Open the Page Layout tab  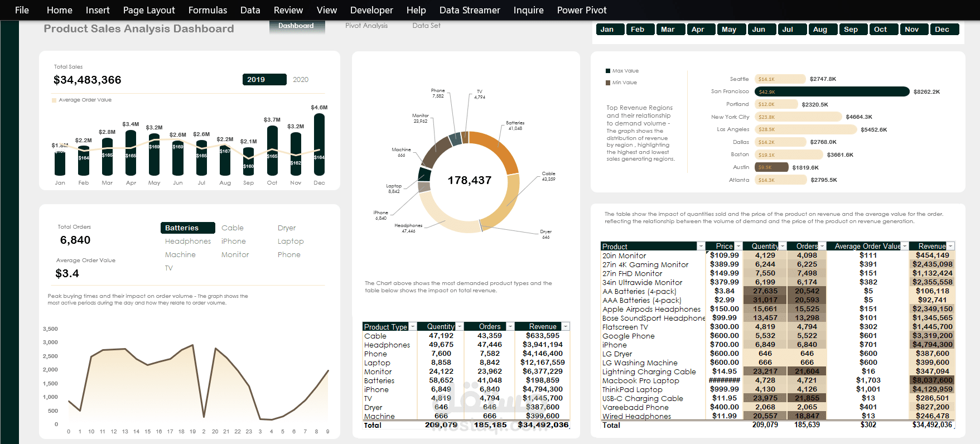click(x=149, y=10)
